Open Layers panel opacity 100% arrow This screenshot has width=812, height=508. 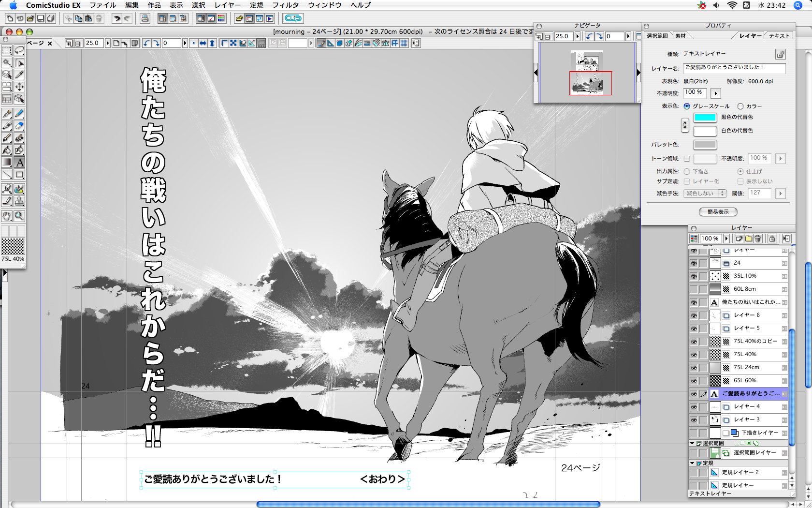click(x=726, y=239)
